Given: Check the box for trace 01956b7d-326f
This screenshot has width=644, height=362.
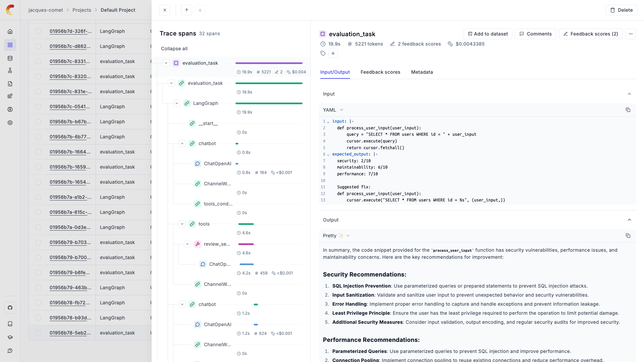Looking at the screenshot, I should 38,31.
